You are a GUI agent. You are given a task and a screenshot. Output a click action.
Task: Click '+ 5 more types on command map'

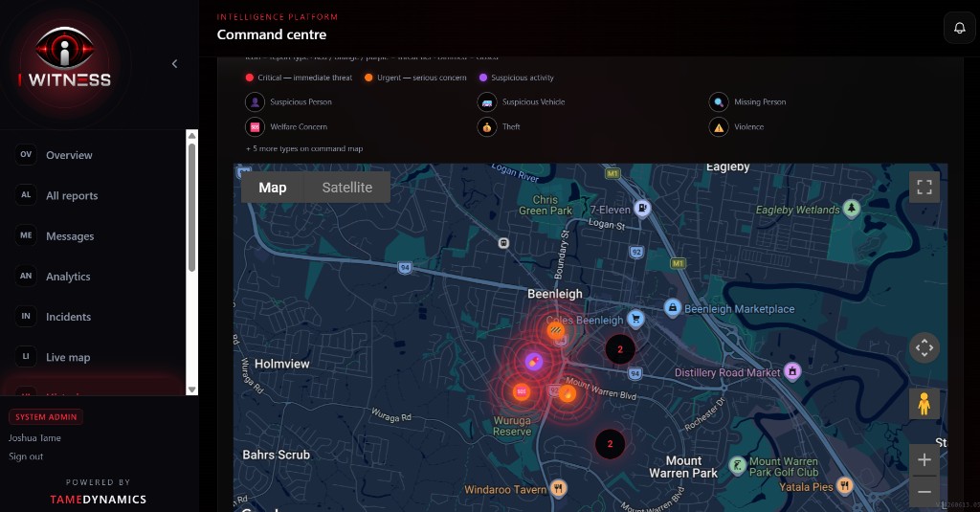coord(304,148)
